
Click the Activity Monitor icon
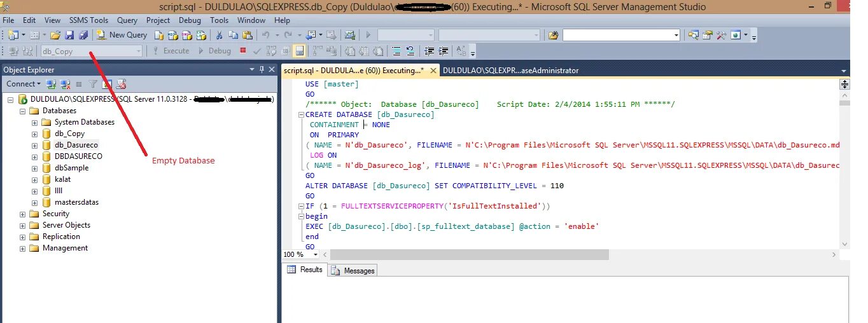pyautogui.click(x=349, y=35)
